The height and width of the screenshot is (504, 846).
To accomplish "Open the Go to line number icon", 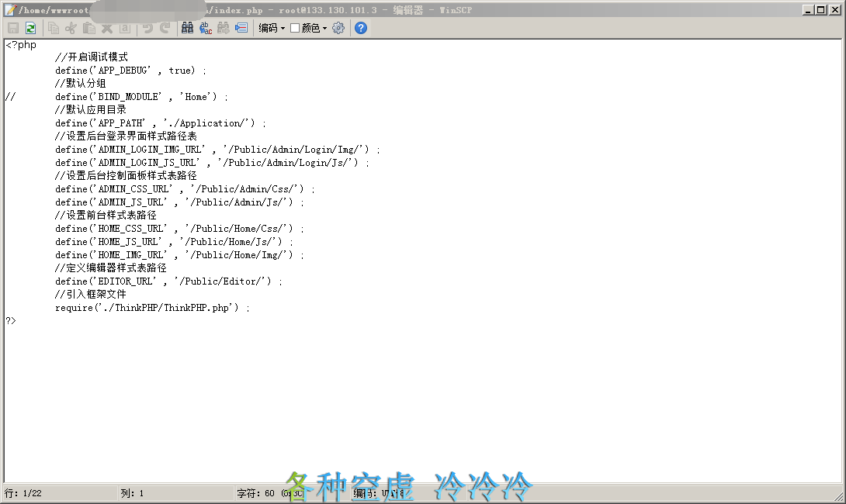I will click(x=241, y=28).
